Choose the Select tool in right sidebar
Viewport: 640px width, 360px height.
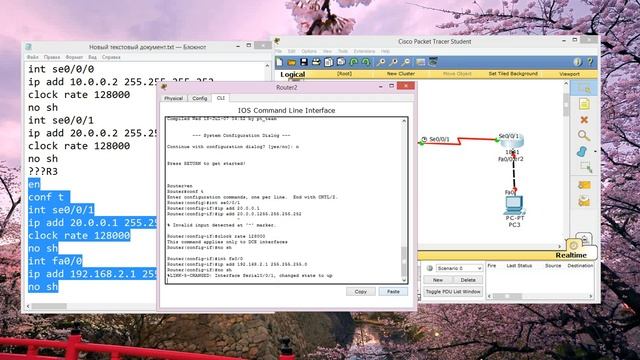click(584, 88)
